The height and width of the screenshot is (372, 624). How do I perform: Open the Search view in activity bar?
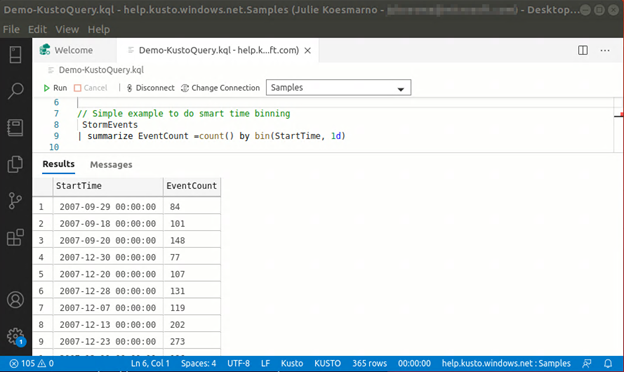pos(16,91)
